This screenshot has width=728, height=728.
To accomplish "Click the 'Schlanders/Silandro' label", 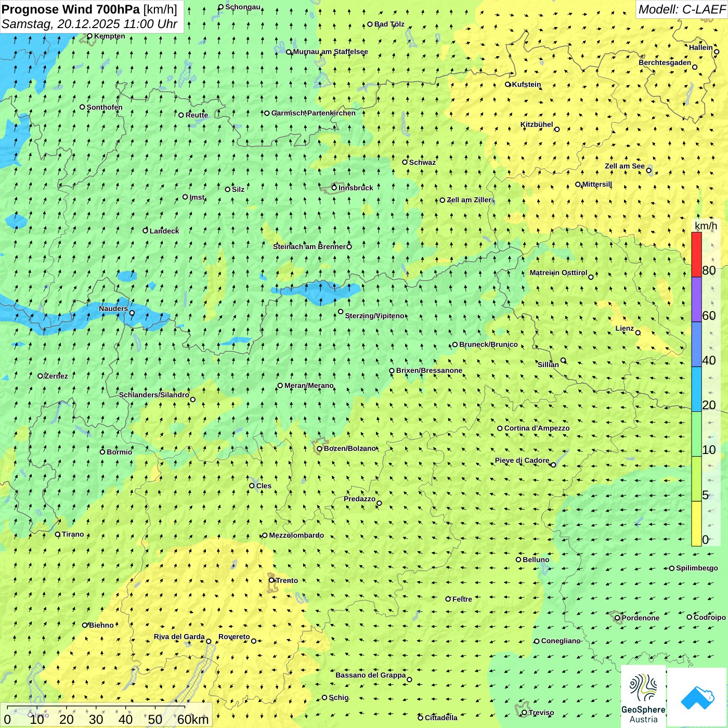I will click(x=154, y=395).
